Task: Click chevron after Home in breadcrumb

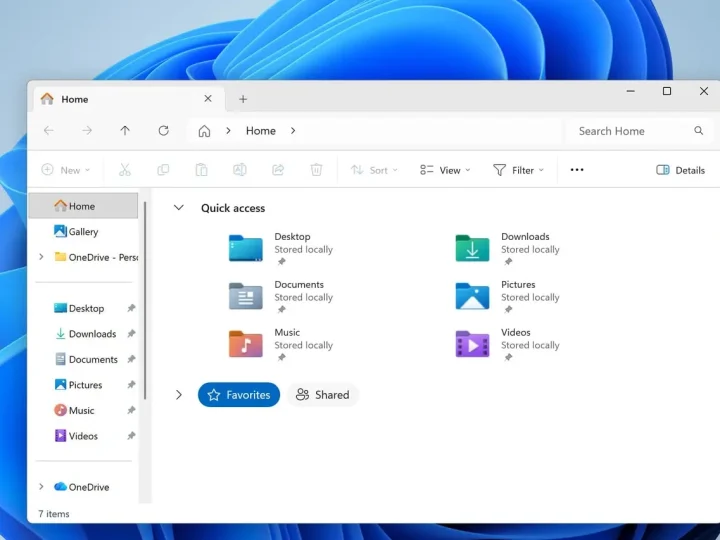Action: point(293,131)
